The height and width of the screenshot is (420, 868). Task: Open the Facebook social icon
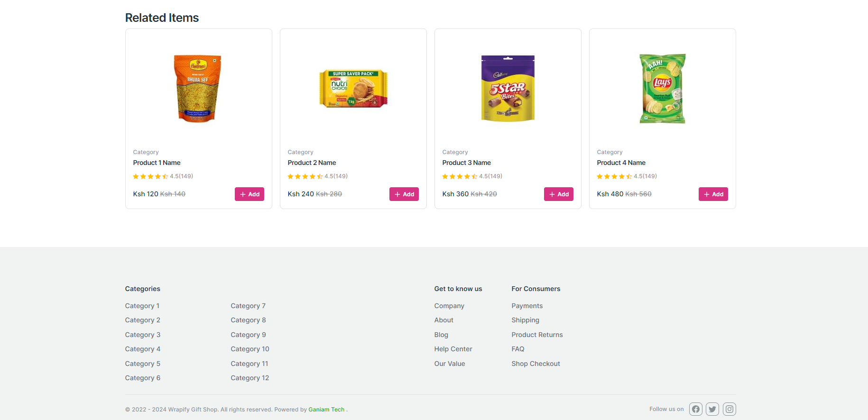point(696,409)
